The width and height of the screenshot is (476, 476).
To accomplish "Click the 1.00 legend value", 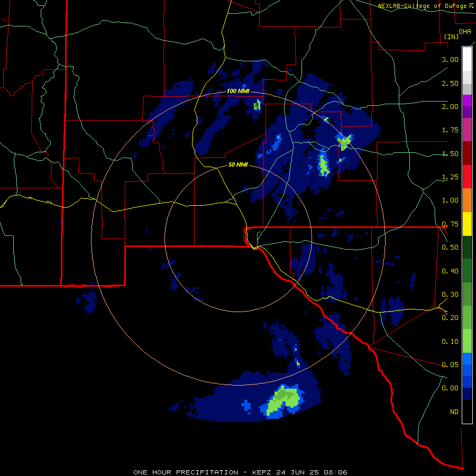I will 450,200.
